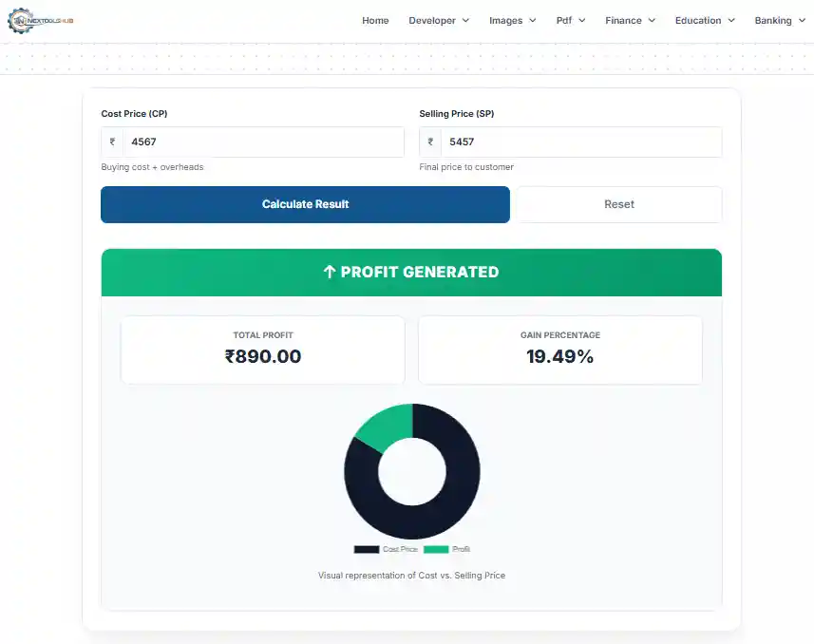Viewport: 814px width, 644px height.
Task: Click the Cost Price legend swatch
Action: pos(367,549)
